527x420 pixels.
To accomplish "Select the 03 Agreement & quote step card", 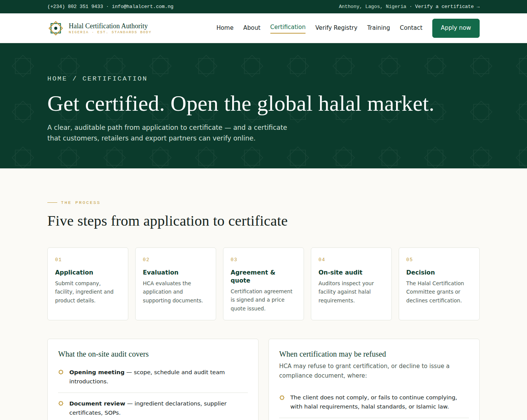I will (263, 284).
